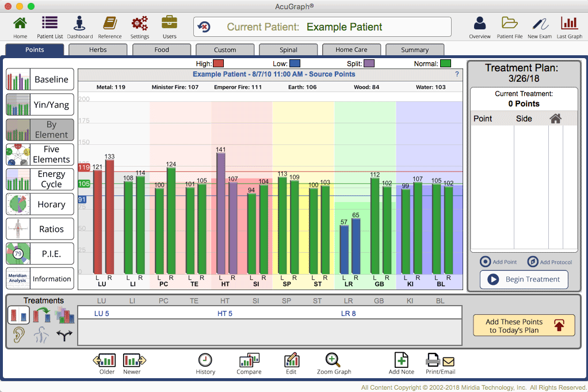
Task: Click the Older graph arrow icon
Action: click(x=105, y=360)
